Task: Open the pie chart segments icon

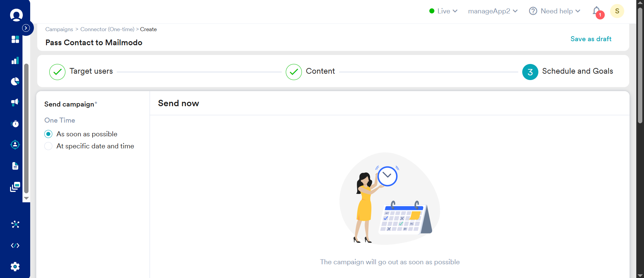Action: [15, 81]
